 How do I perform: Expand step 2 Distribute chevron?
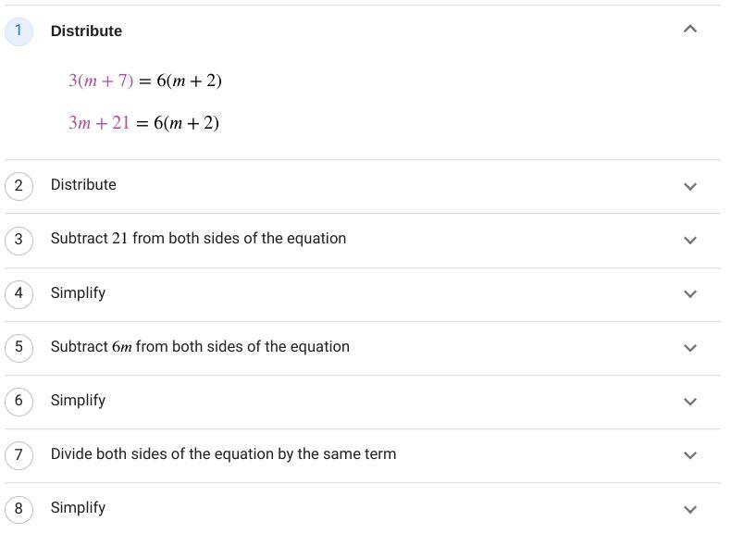[x=689, y=186]
